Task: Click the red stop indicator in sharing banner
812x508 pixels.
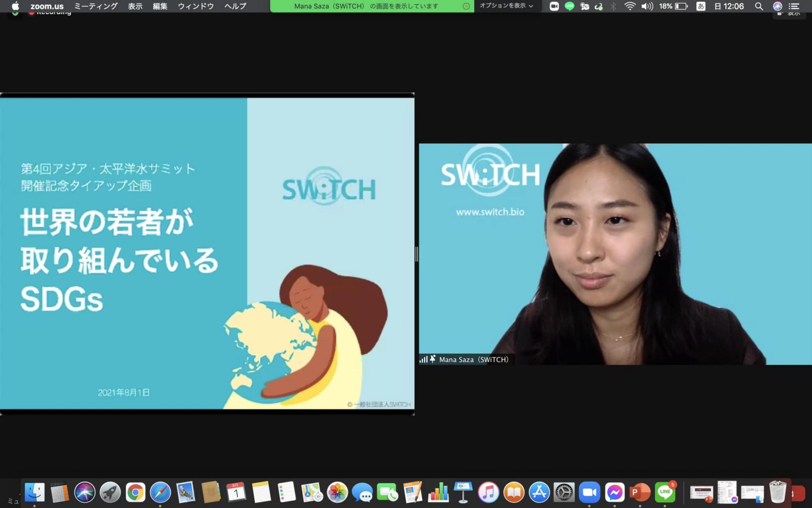Action: click(x=466, y=6)
